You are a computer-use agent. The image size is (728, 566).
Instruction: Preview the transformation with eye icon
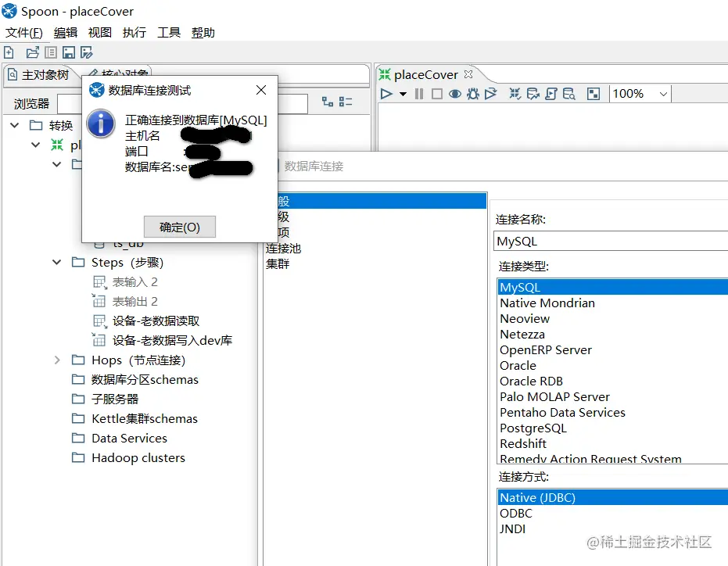[x=455, y=94]
